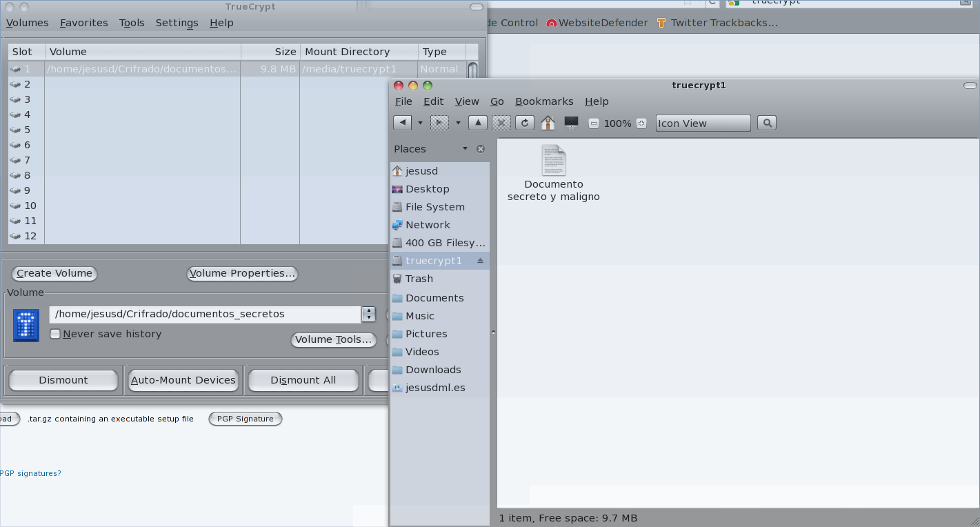Screen dimensions: 980x527
Task: Open the Favorites menu in TrueCrypt
Action: click(83, 23)
